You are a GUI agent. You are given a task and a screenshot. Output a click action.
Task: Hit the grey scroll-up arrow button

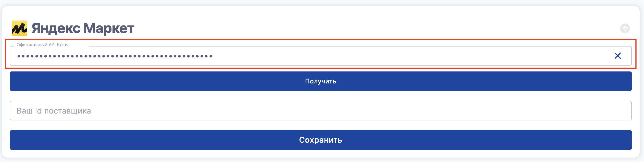624,28
